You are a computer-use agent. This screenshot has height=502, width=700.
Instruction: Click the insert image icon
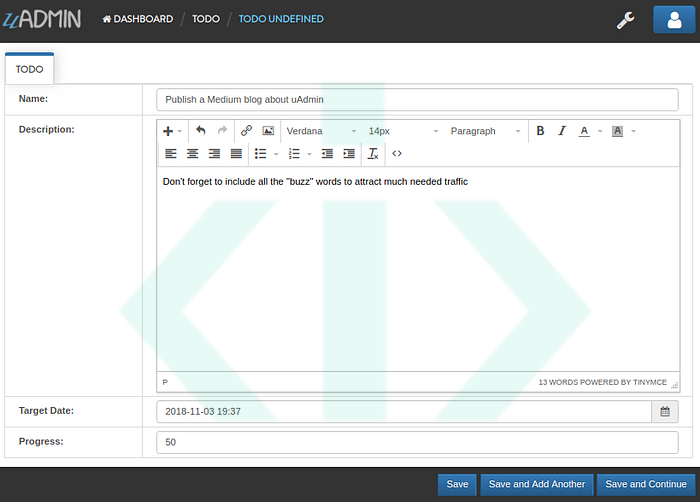[268, 131]
